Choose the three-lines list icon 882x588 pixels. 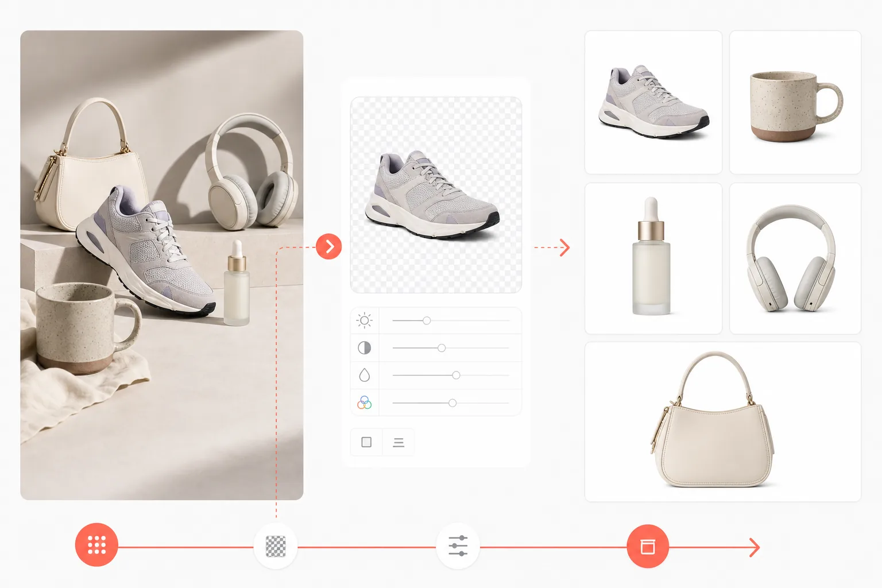(399, 442)
